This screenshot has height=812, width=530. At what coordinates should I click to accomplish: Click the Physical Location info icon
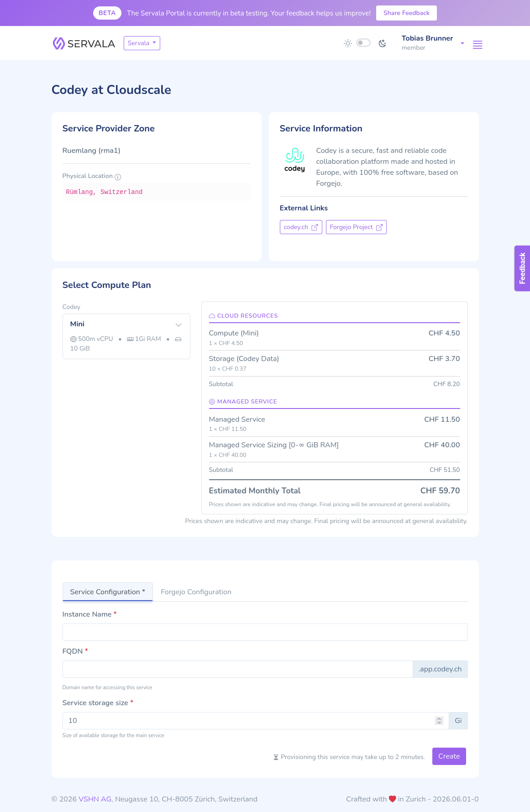pos(118,177)
